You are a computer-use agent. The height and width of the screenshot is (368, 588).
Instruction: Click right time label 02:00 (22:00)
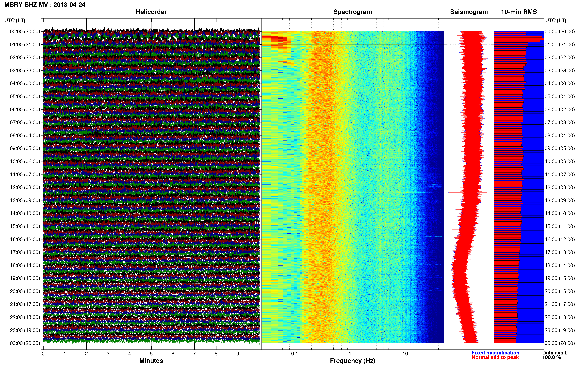point(560,57)
